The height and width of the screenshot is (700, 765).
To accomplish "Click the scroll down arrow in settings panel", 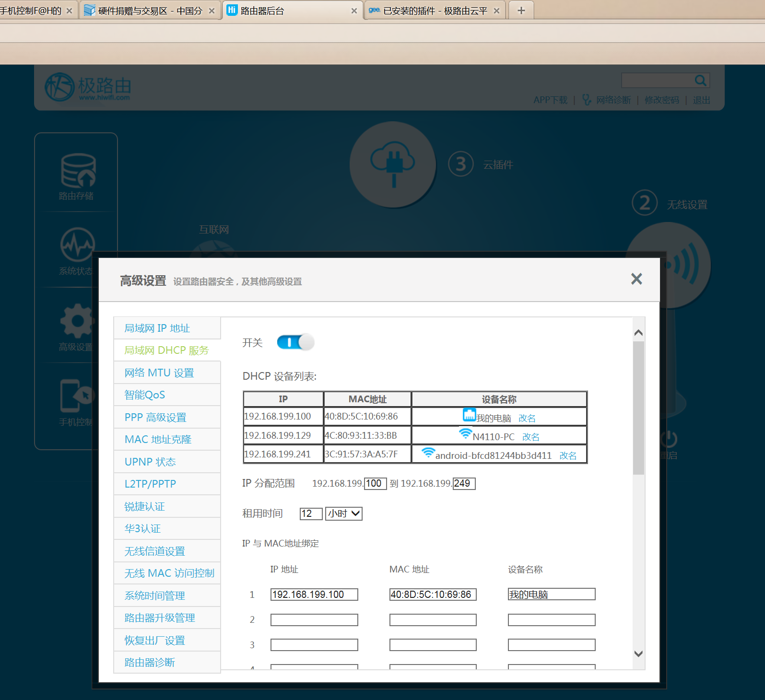I will tap(638, 653).
